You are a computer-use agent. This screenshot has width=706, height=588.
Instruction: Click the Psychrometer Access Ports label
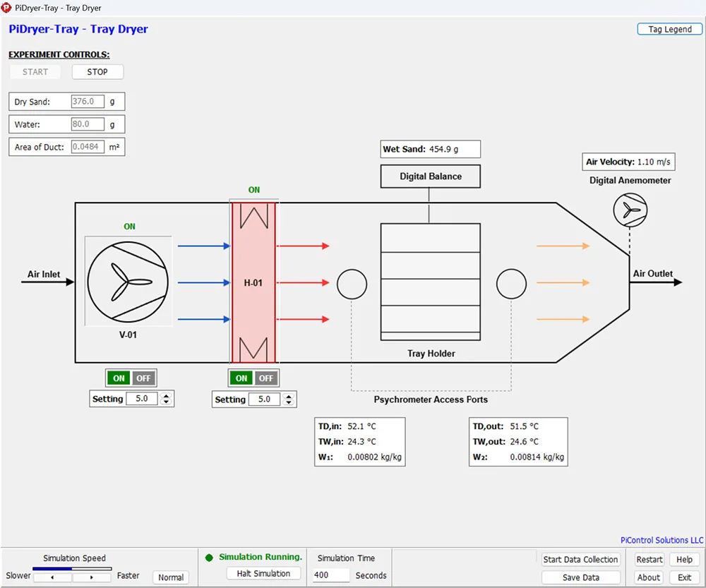(431, 400)
